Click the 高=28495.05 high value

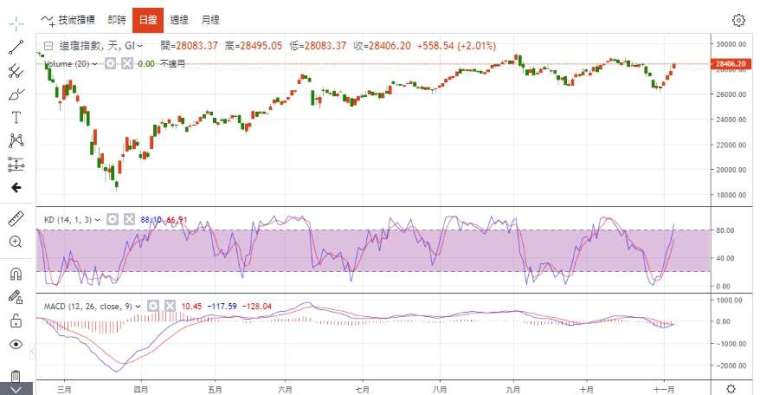[253, 46]
